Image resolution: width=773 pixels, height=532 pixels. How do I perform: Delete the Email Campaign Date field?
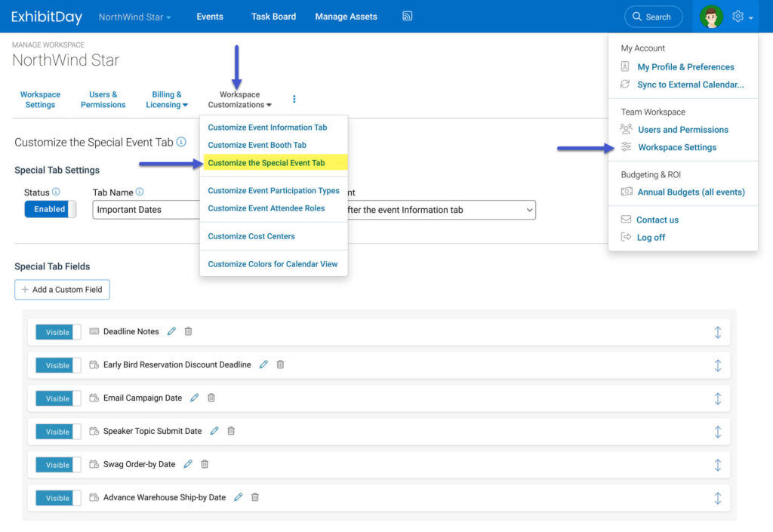(211, 398)
